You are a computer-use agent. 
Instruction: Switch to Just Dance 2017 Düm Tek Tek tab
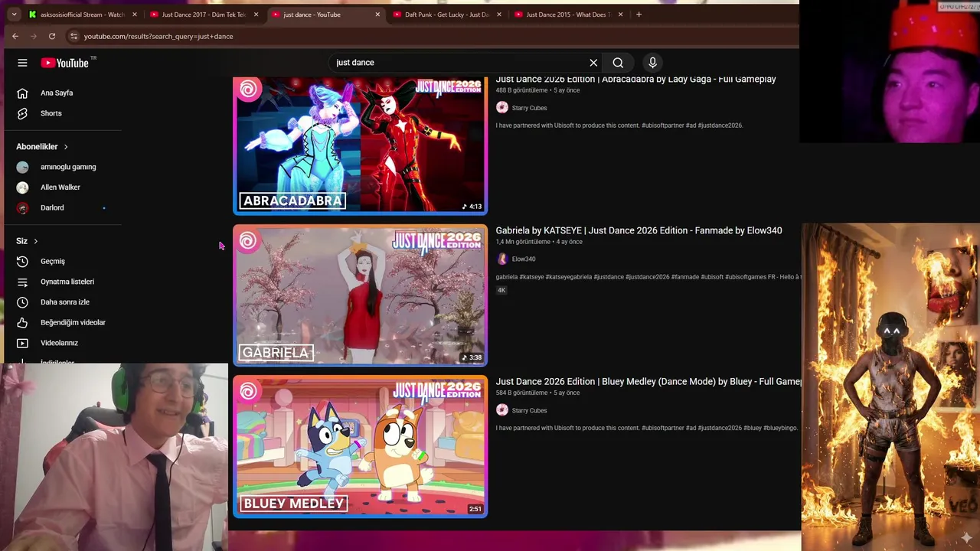pyautogui.click(x=203, y=15)
